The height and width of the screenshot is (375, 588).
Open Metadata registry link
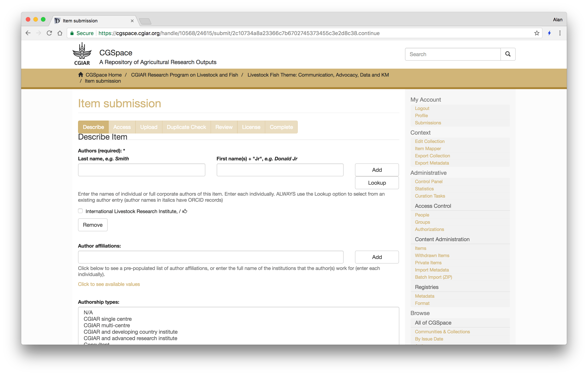424,296
